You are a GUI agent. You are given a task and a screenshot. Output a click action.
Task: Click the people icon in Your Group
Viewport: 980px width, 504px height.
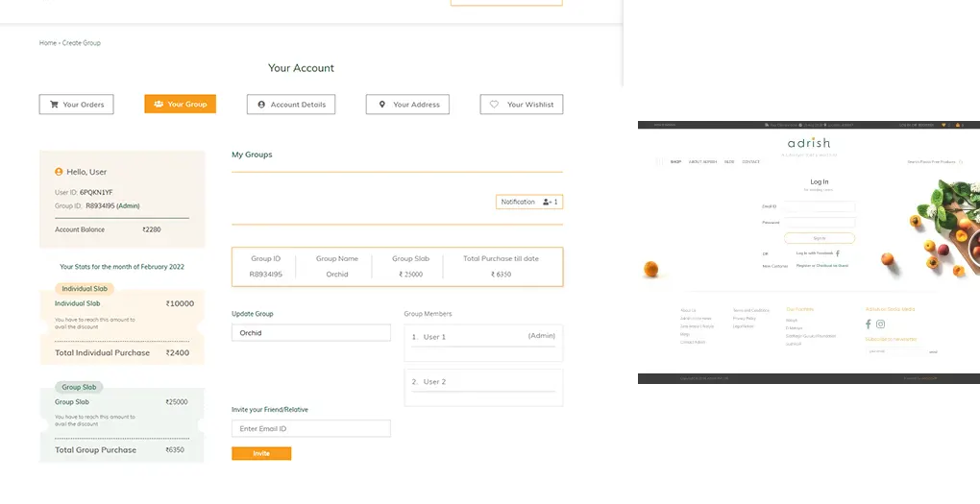click(159, 105)
